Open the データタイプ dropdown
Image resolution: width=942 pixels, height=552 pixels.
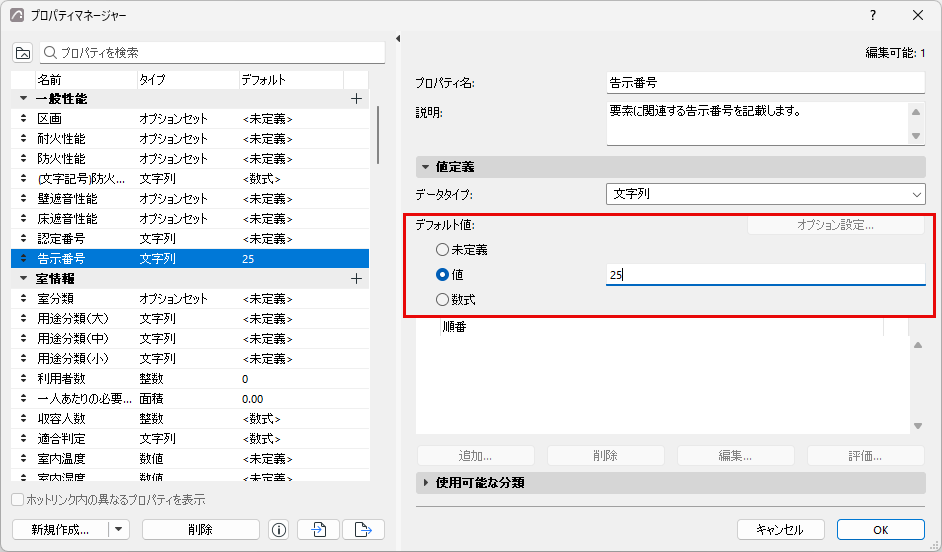[x=765, y=194]
